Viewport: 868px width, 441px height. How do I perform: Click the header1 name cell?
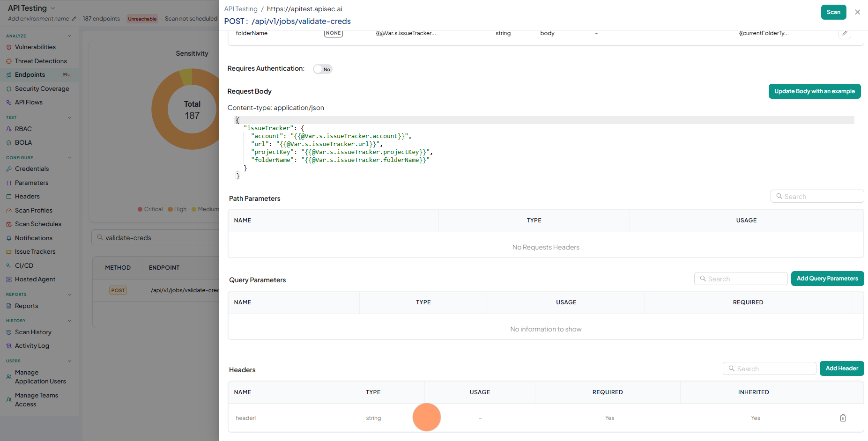click(246, 418)
